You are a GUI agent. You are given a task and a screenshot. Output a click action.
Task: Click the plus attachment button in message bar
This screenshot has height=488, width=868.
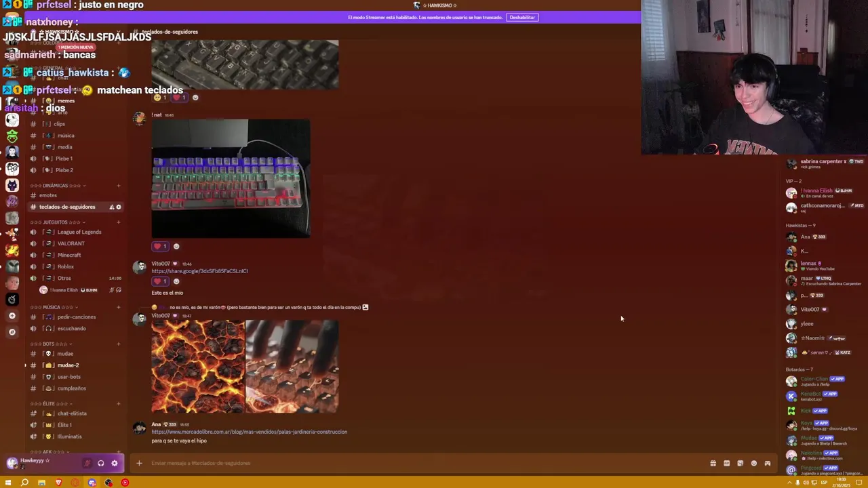point(139,464)
